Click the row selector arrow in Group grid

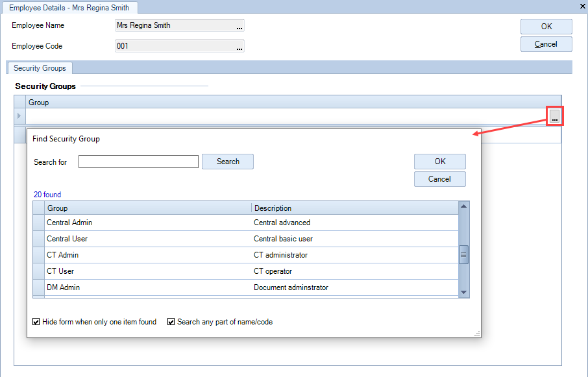pos(19,116)
